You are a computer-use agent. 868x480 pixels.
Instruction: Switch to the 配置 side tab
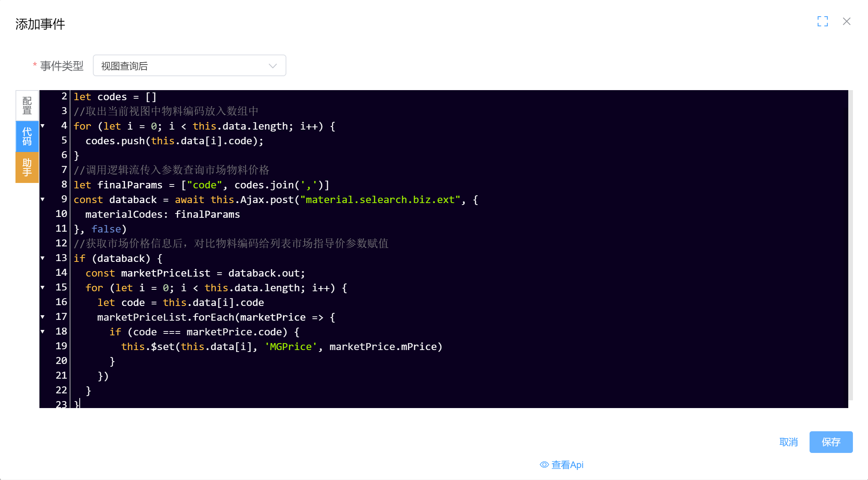pyautogui.click(x=27, y=106)
